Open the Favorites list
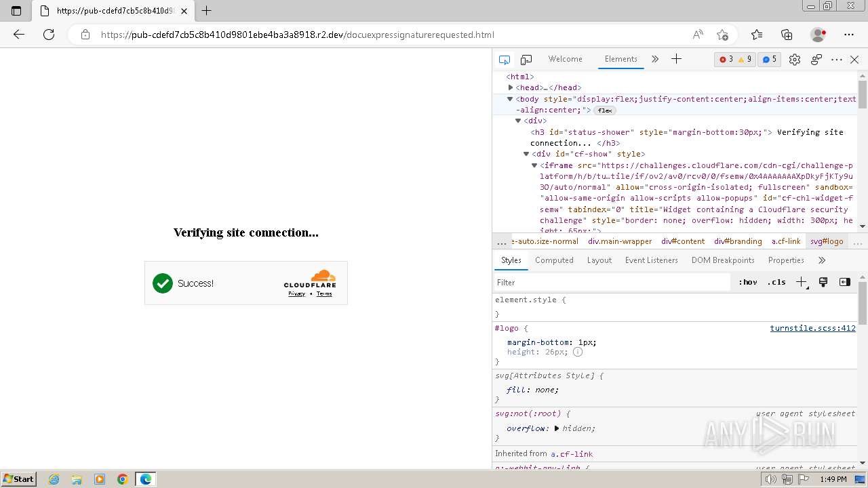 click(757, 35)
